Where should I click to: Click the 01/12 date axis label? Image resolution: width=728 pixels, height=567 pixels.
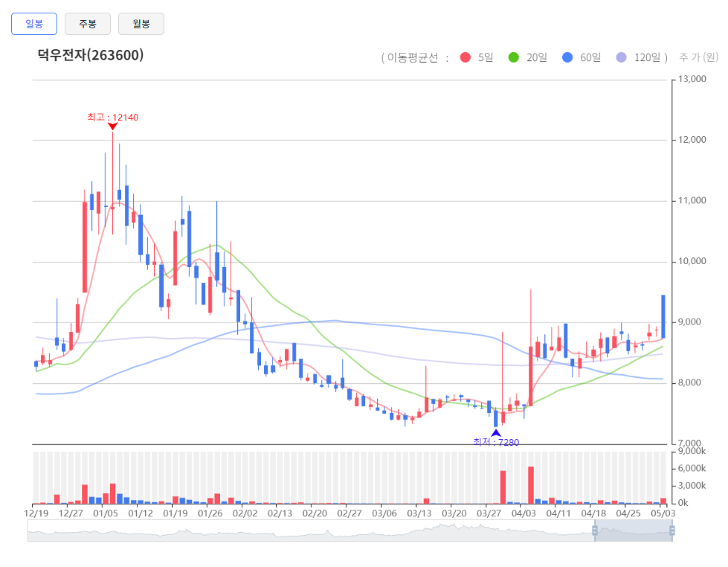tap(141, 513)
